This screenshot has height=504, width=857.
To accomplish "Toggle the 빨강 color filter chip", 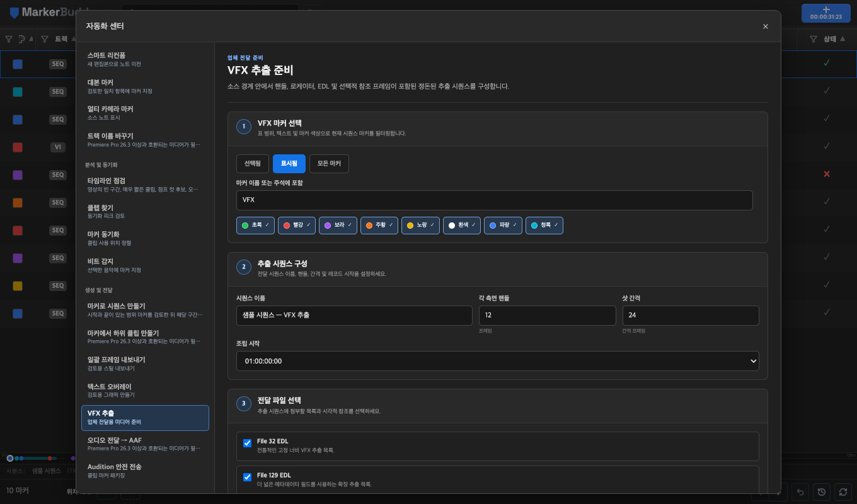I will pyautogui.click(x=297, y=225).
